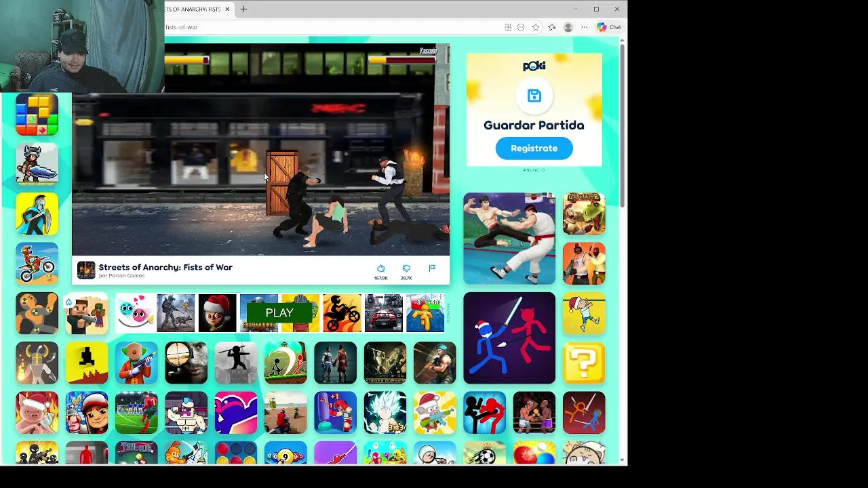Click the green PLAY ad button

pos(279,313)
